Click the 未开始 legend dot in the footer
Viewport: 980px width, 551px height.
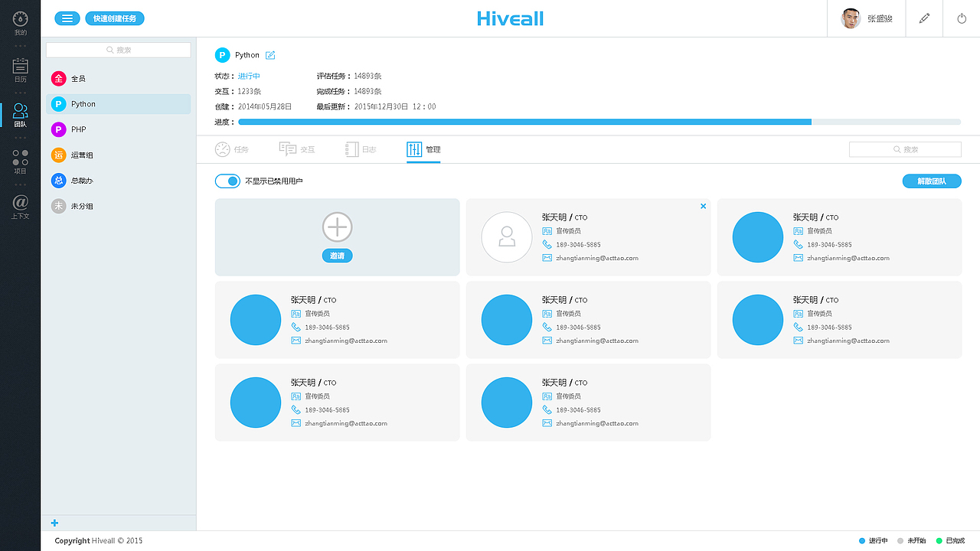click(x=900, y=541)
